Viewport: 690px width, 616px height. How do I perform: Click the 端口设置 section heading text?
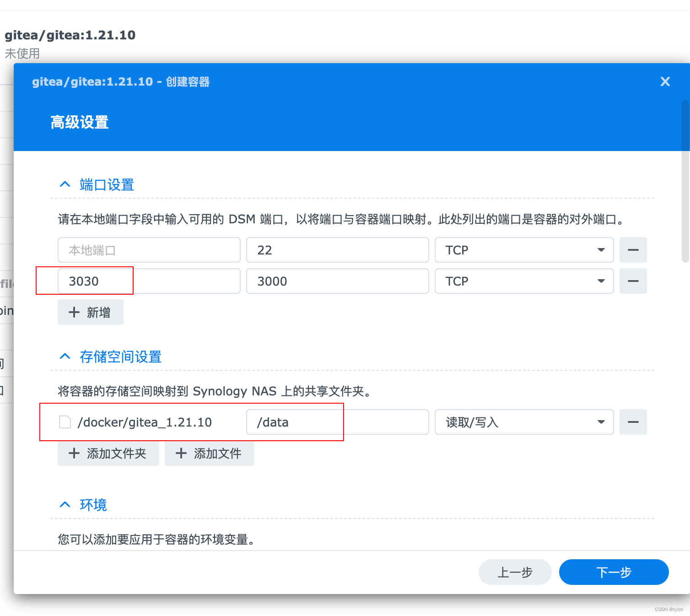107,184
